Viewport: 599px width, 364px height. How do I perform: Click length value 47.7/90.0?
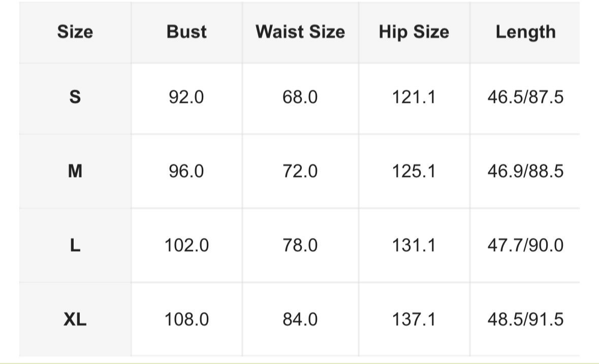click(x=526, y=245)
